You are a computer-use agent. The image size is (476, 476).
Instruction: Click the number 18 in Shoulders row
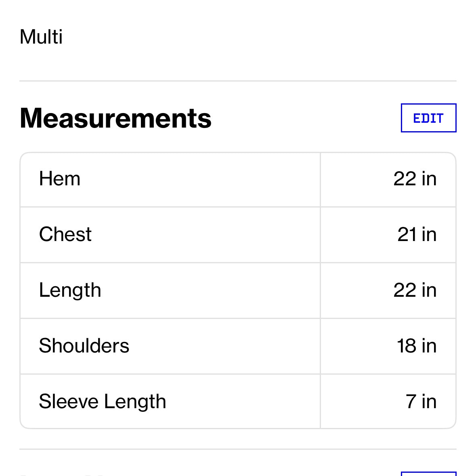pyautogui.click(x=406, y=346)
